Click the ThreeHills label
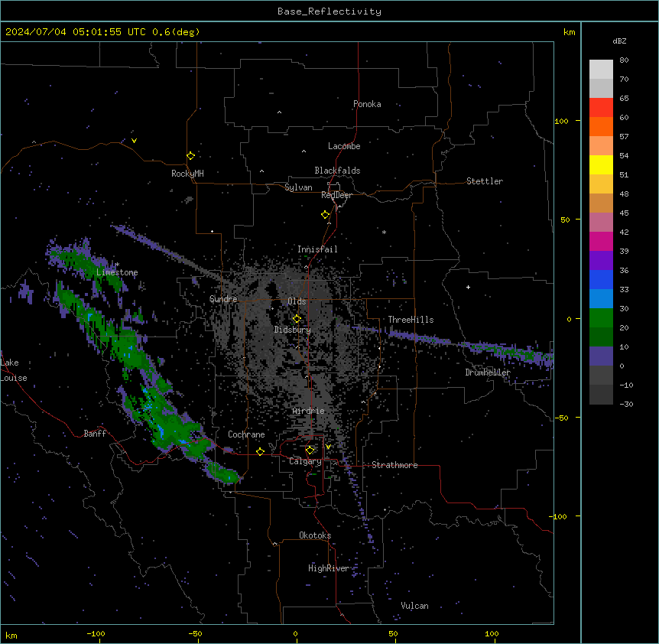Image resolution: width=659 pixels, height=644 pixels. [x=411, y=320]
